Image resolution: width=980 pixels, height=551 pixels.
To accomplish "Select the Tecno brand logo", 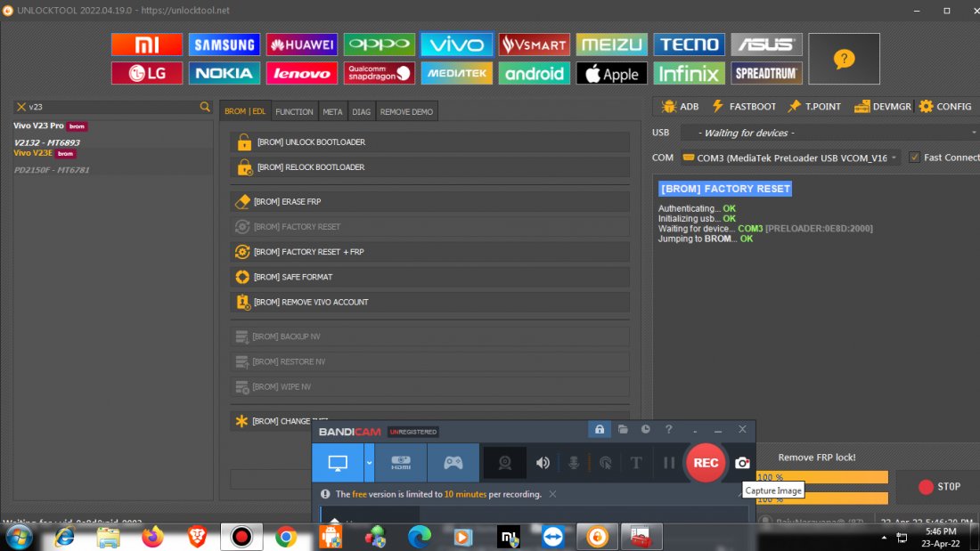I will pos(690,45).
